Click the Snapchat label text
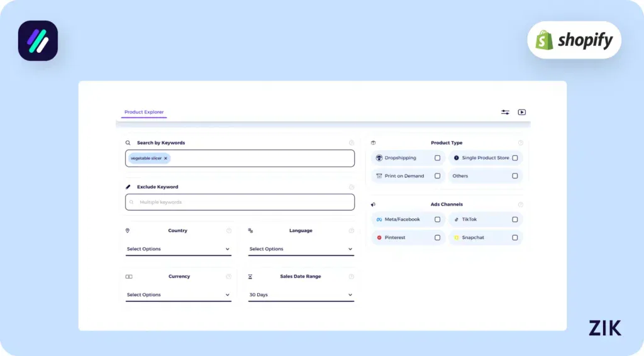 point(473,238)
